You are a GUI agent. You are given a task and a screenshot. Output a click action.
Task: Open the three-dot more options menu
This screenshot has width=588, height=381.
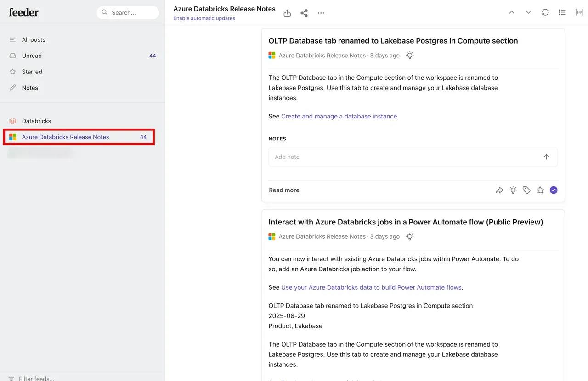point(321,13)
